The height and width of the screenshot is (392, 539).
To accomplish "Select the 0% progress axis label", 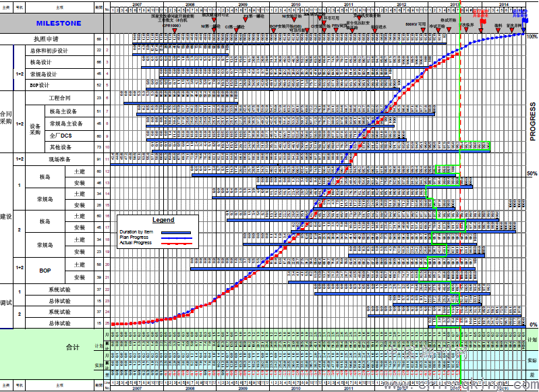I will tap(534, 325).
